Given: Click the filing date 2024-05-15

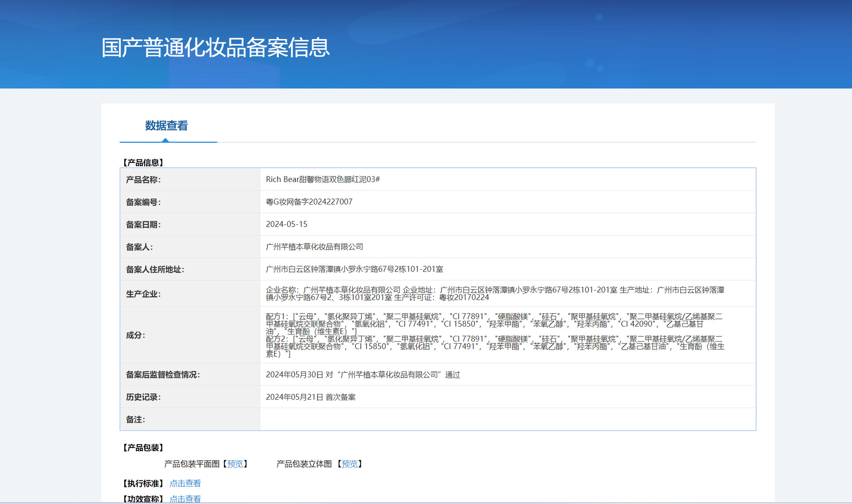Looking at the screenshot, I should (x=286, y=224).
